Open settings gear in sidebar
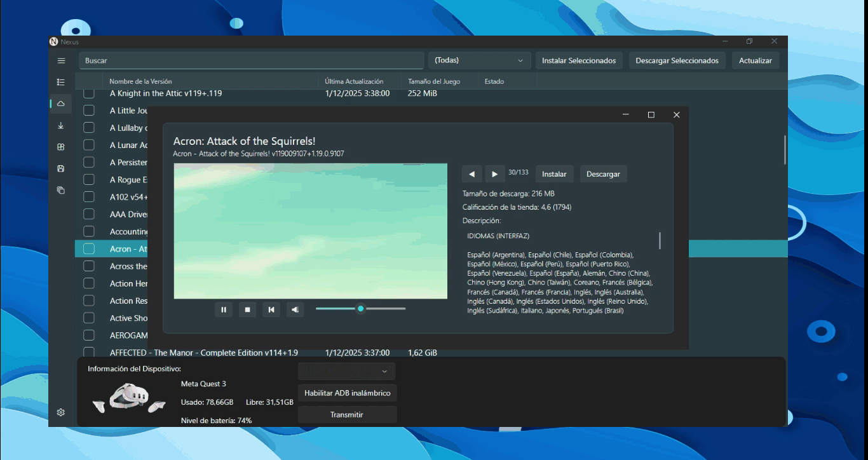The height and width of the screenshot is (460, 868). (x=61, y=412)
